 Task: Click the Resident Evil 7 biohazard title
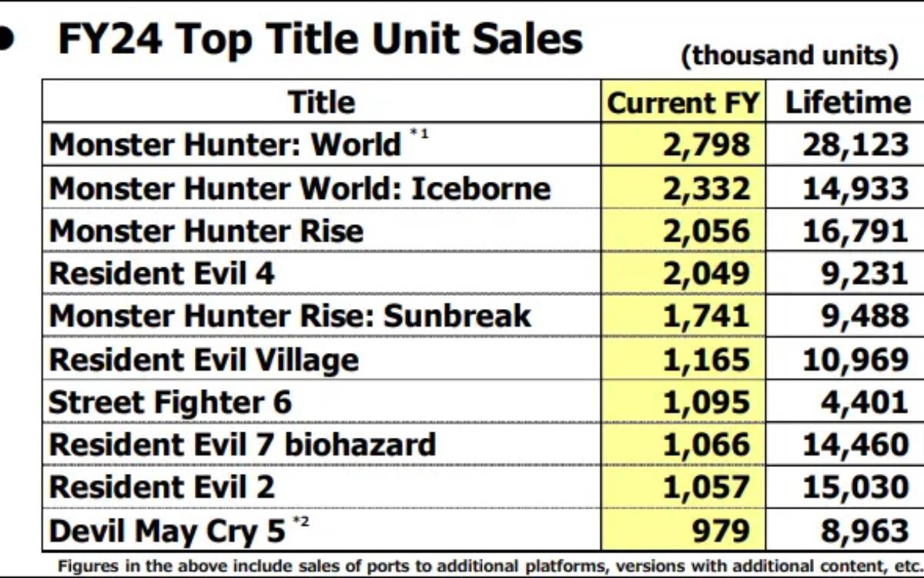(242, 444)
